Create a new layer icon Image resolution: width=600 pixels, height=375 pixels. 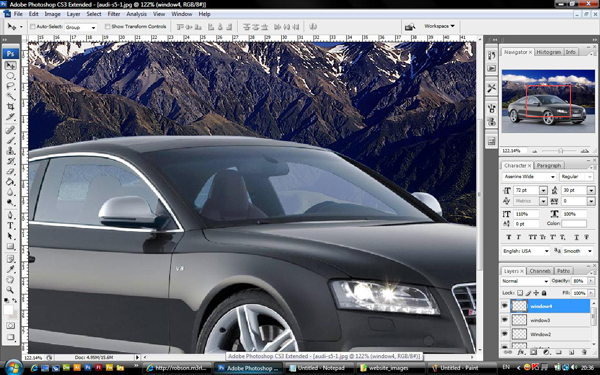pos(571,352)
